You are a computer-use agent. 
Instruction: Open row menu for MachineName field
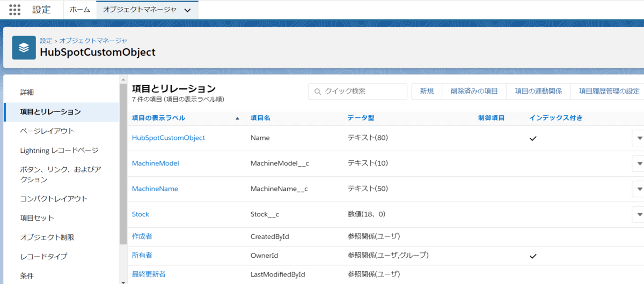coord(639,189)
